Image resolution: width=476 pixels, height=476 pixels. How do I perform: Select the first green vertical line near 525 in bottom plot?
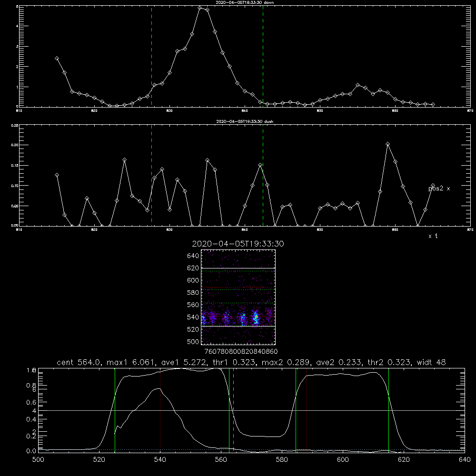[115, 410]
